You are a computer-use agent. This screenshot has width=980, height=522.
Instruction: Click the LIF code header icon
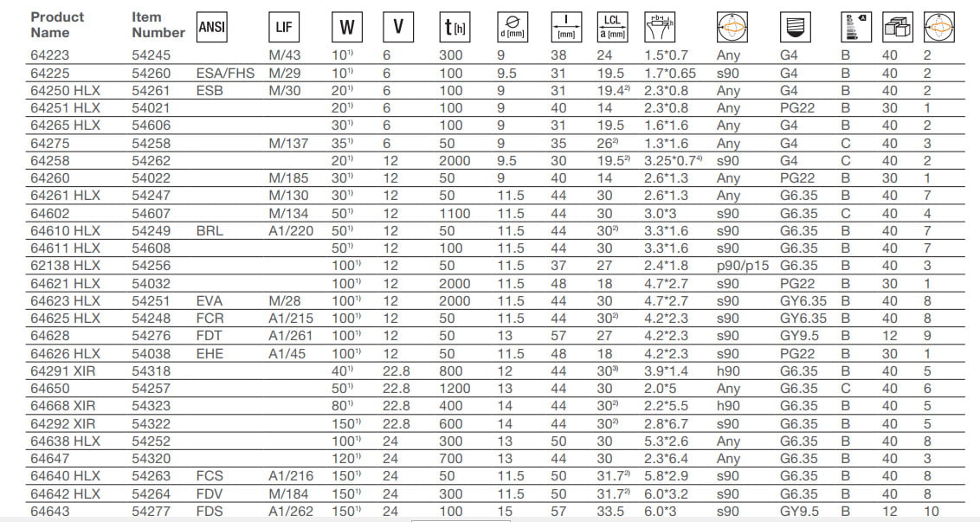pos(285,27)
